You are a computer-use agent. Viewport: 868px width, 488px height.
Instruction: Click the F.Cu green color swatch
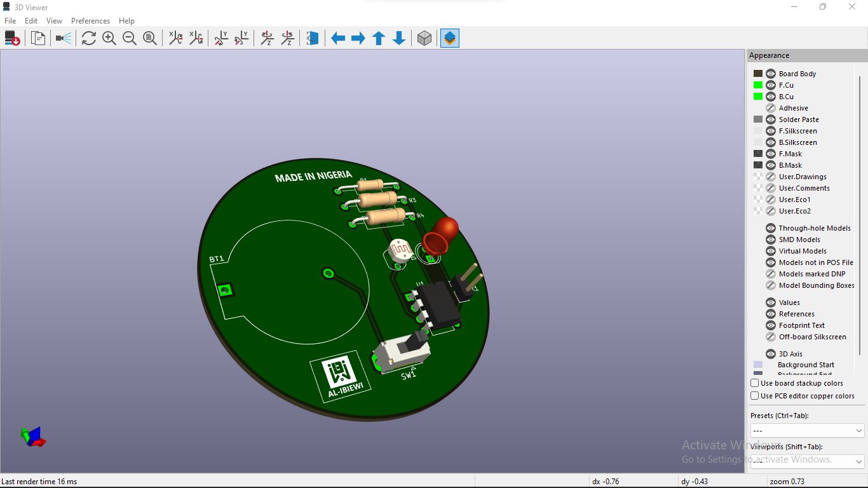[758, 85]
